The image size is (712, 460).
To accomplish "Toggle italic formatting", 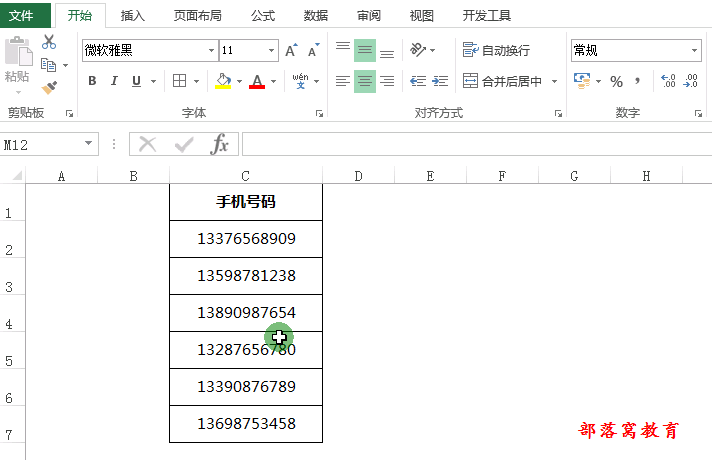I will pos(114,82).
